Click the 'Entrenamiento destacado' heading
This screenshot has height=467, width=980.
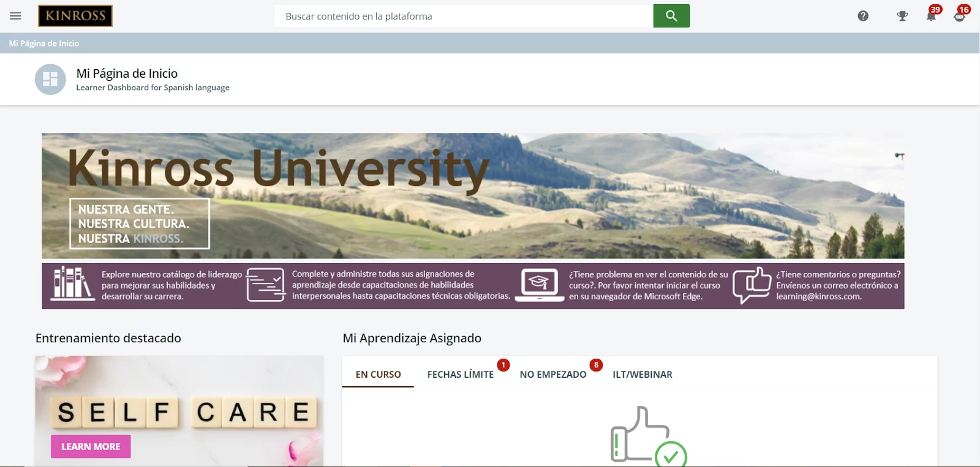click(108, 338)
